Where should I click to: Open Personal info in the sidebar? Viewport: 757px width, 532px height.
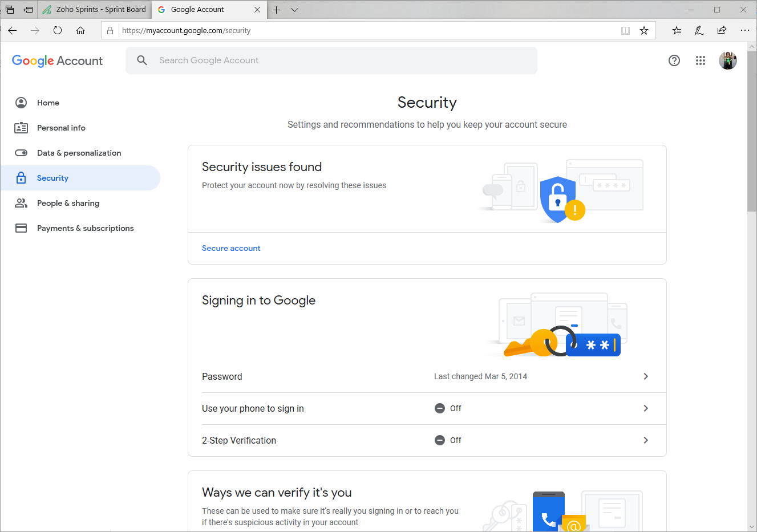point(80,128)
